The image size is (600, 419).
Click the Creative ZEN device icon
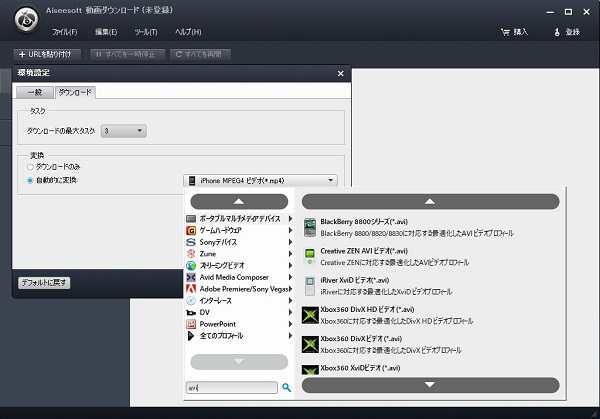[310, 256]
